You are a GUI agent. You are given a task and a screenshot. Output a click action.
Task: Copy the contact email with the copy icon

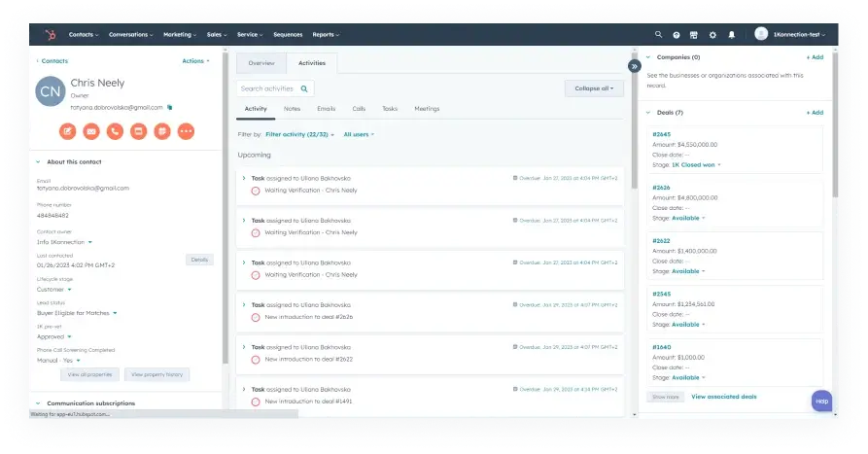169,107
